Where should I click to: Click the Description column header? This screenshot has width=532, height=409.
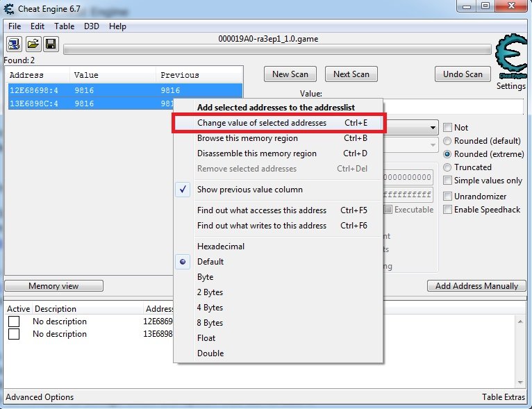point(88,308)
